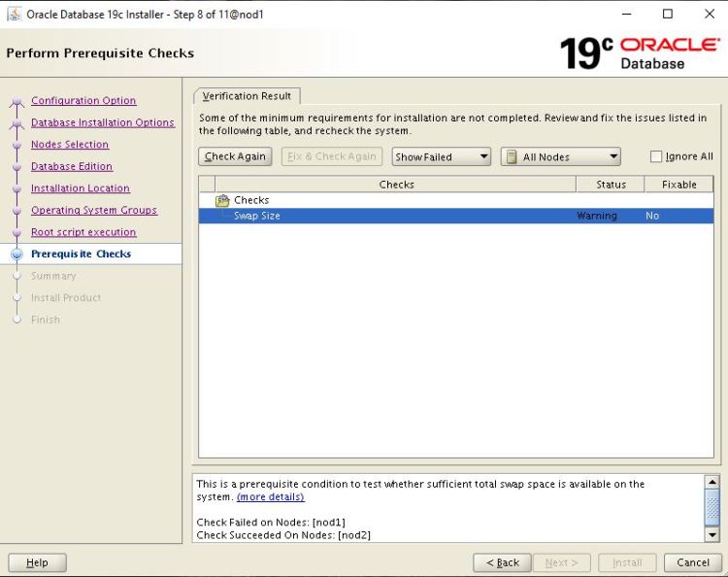Screen dimensions: 728x577
Task: Open the more details link
Action: tap(270, 497)
